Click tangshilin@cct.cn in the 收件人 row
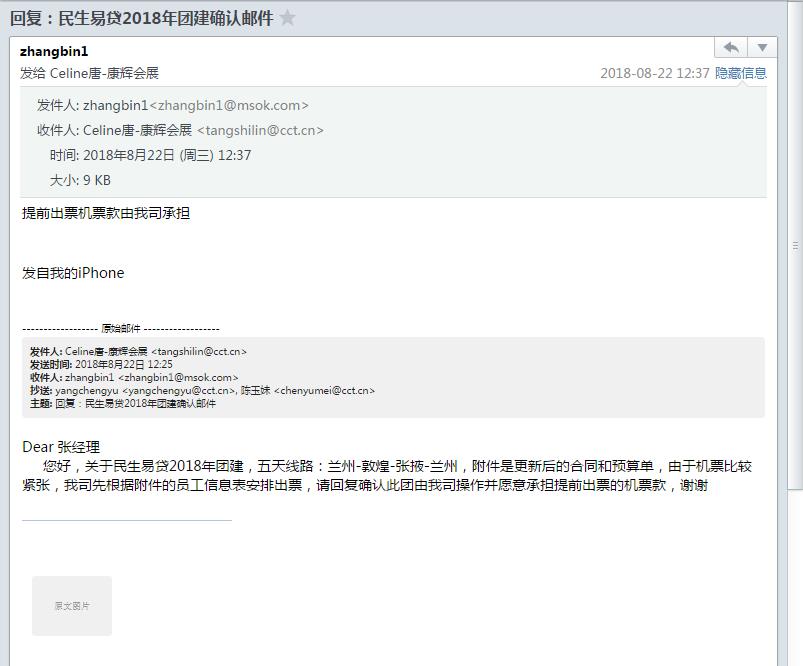Viewport: 803px width, 666px height. coord(260,130)
